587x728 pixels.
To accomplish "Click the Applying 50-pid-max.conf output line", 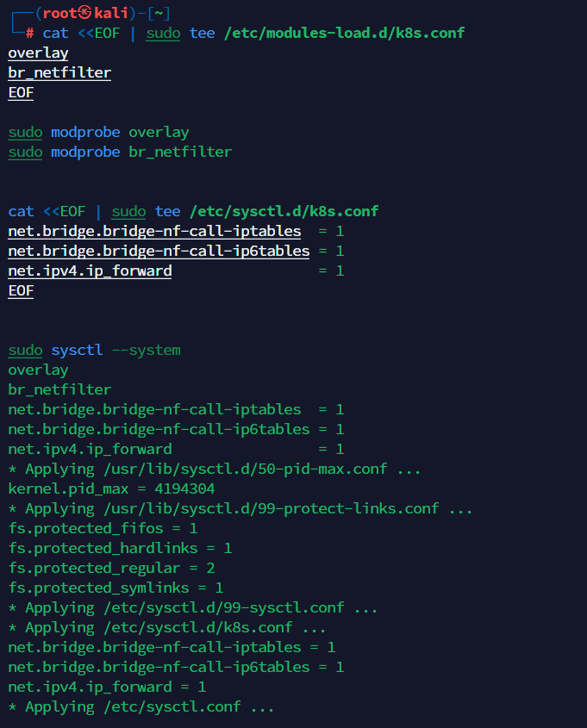I will [215, 469].
